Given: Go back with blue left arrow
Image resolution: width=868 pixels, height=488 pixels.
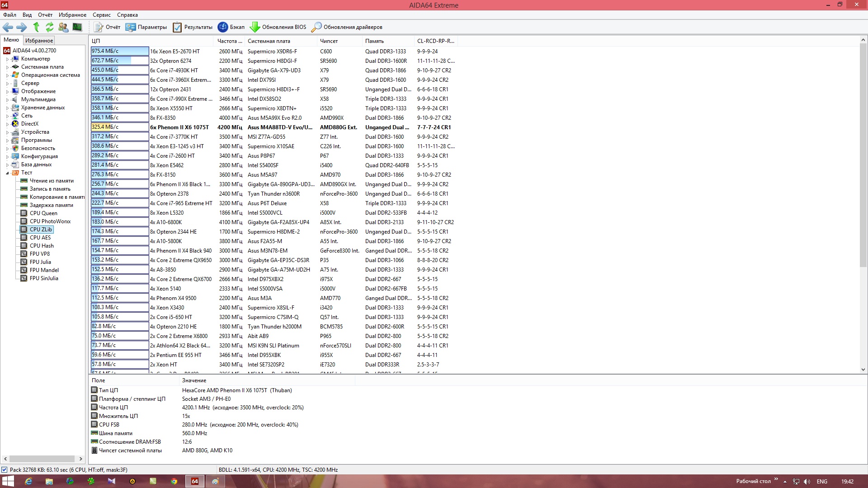Looking at the screenshot, I should 8,27.
